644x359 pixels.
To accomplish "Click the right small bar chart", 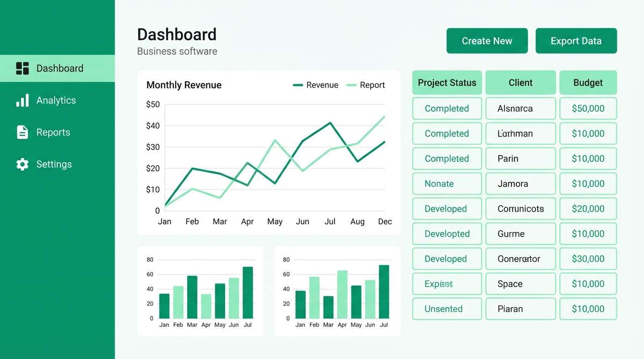I will click(x=337, y=291).
